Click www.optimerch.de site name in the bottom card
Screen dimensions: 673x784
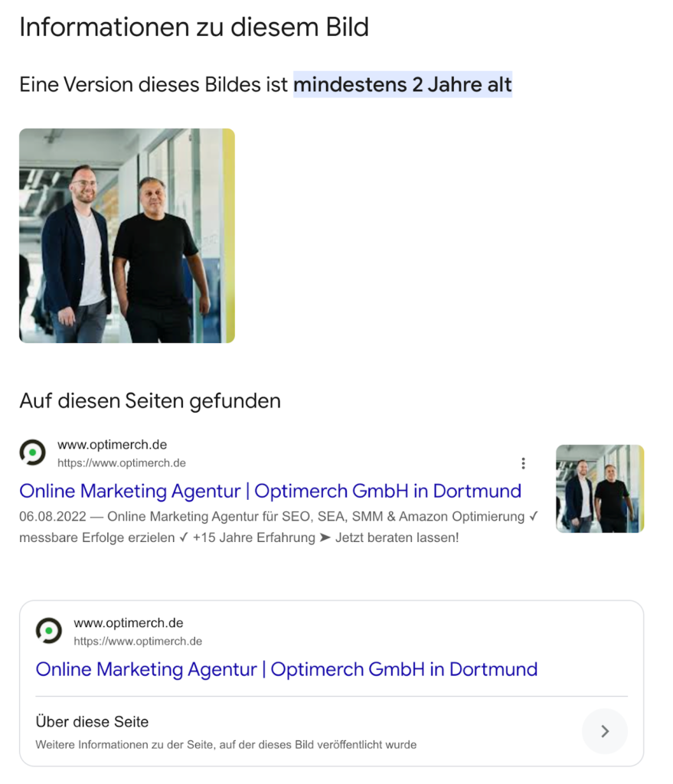pyautogui.click(x=129, y=622)
